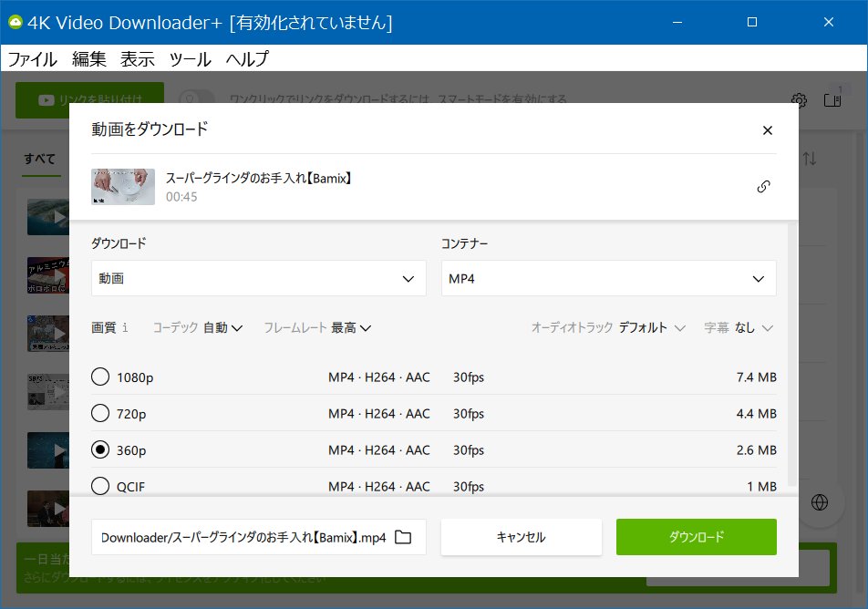The height and width of the screenshot is (609, 868).
Task: Select the QCIF quality option
Action: [x=100, y=486]
